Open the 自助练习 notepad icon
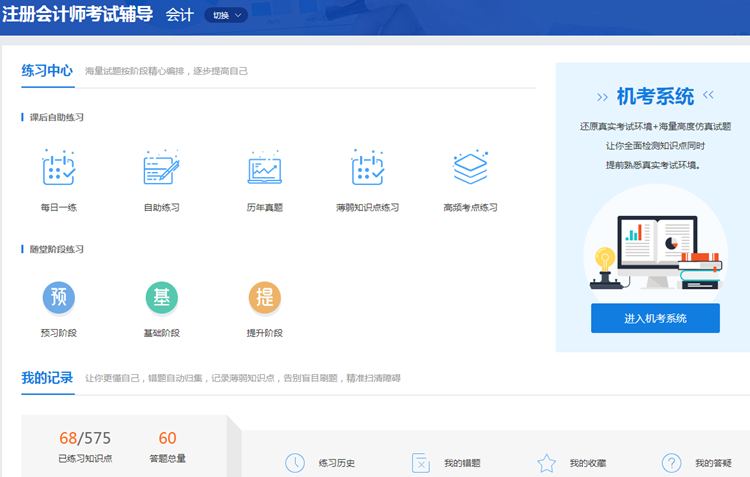The width and height of the screenshot is (750, 477). [162, 167]
